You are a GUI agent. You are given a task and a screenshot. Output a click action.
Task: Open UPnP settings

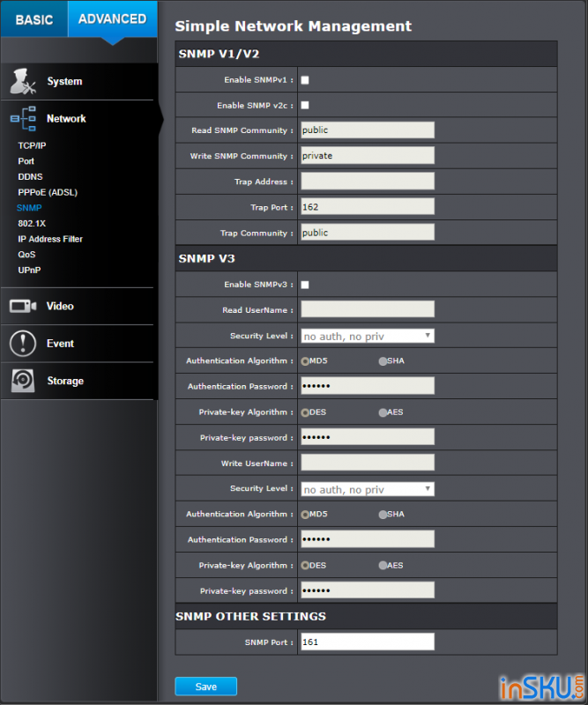point(29,271)
